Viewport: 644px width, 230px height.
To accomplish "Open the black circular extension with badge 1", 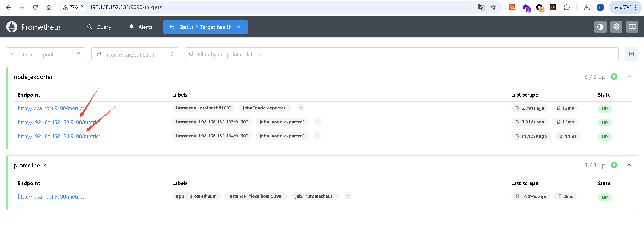I will pyautogui.click(x=540, y=8).
